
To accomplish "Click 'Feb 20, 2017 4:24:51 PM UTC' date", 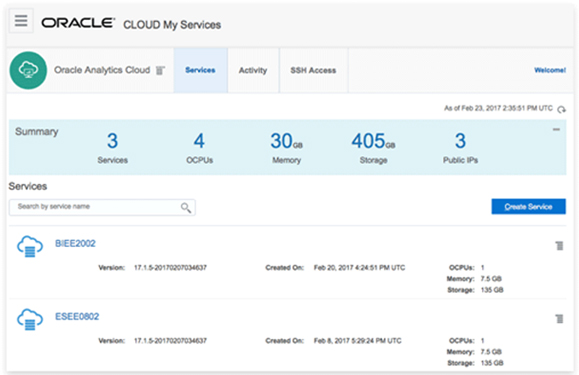I will [359, 267].
